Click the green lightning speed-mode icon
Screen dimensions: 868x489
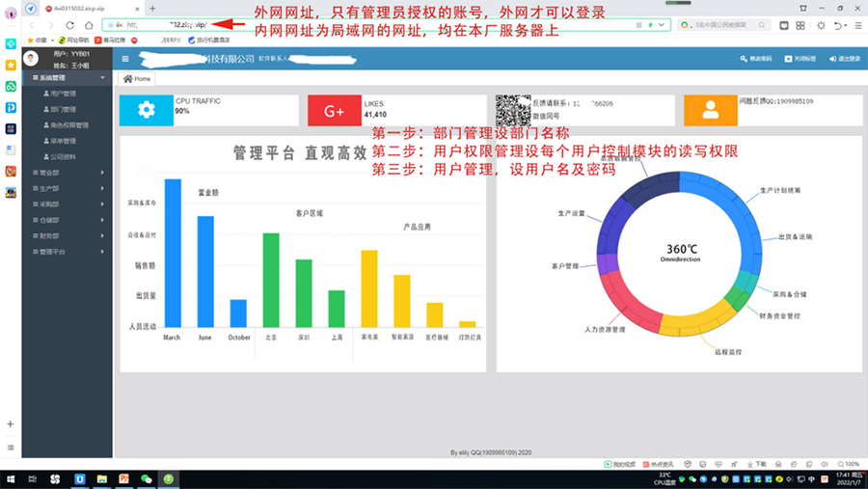click(650, 25)
